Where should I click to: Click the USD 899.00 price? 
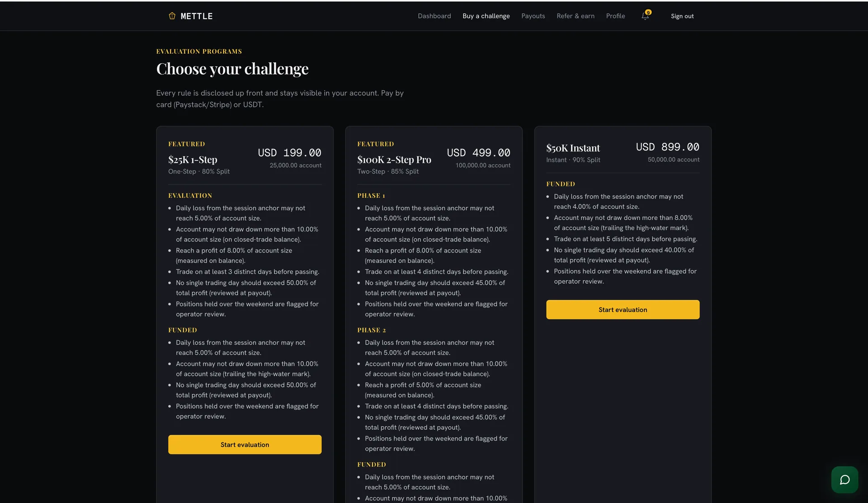pyautogui.click(x=667, y=147)
